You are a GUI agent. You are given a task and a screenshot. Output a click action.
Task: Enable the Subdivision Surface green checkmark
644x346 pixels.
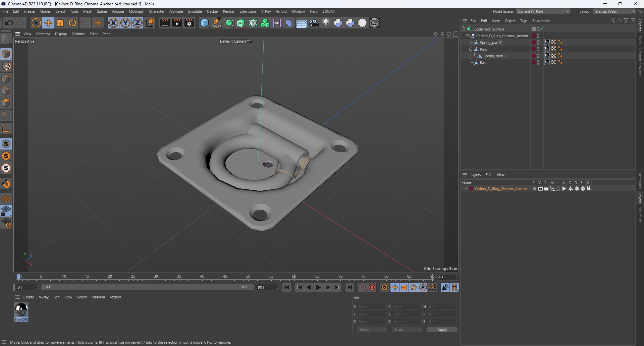pyautogui.click(x=542, y=29)
